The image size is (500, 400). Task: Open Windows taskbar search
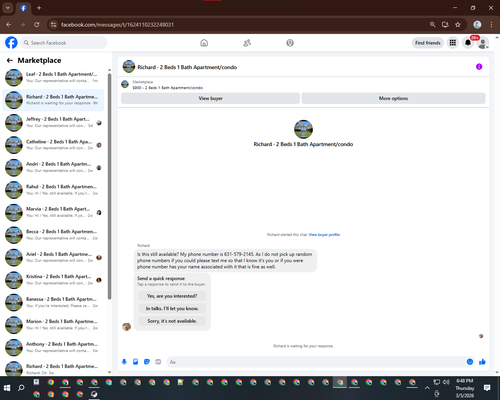click(21, 388)
